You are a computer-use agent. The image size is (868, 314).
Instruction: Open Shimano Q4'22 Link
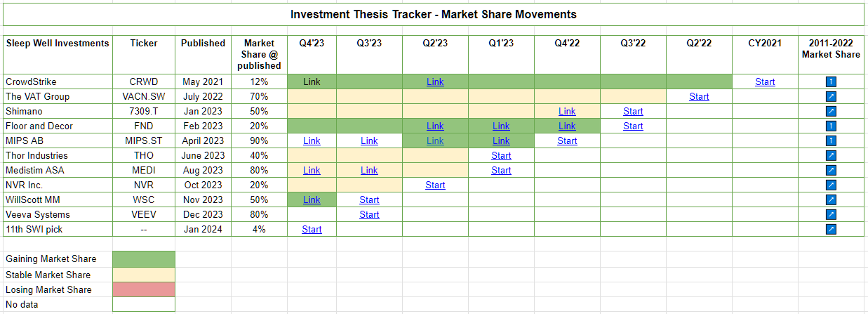tap(567, 111)
